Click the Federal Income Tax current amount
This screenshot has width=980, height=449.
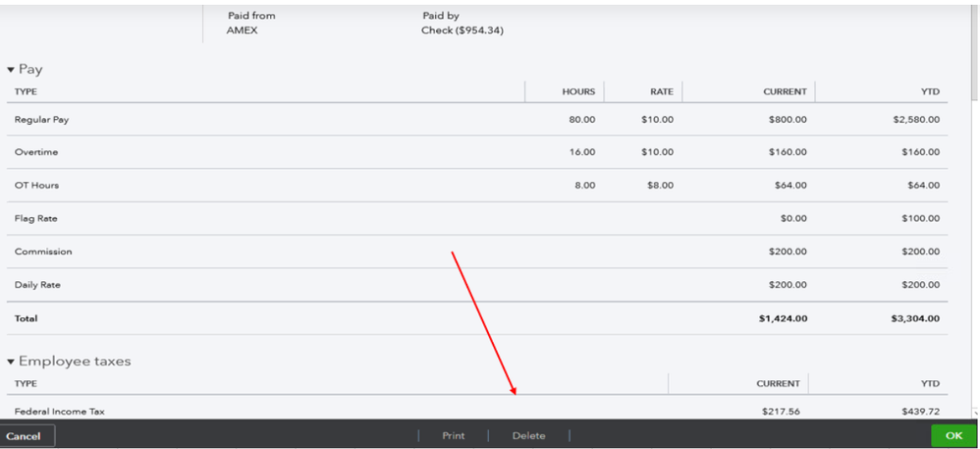pos(780,412)
